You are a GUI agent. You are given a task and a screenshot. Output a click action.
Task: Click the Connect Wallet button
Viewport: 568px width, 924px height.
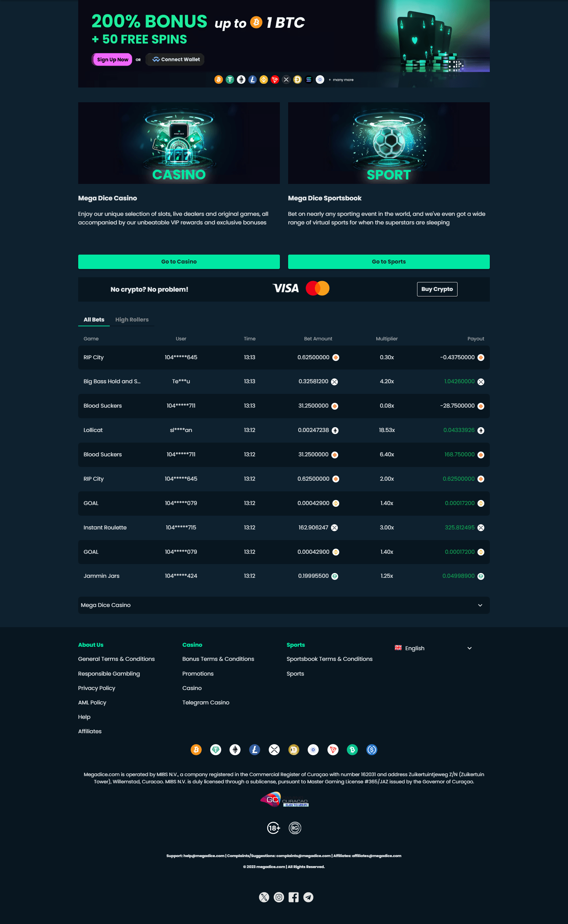pyautogui.click(x=176, y=59)
